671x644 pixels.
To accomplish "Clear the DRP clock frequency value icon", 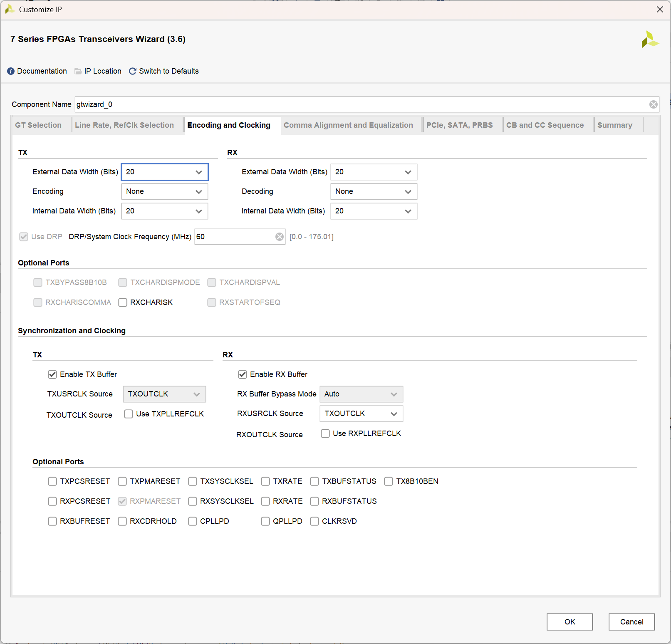I will tap(280, 237).
